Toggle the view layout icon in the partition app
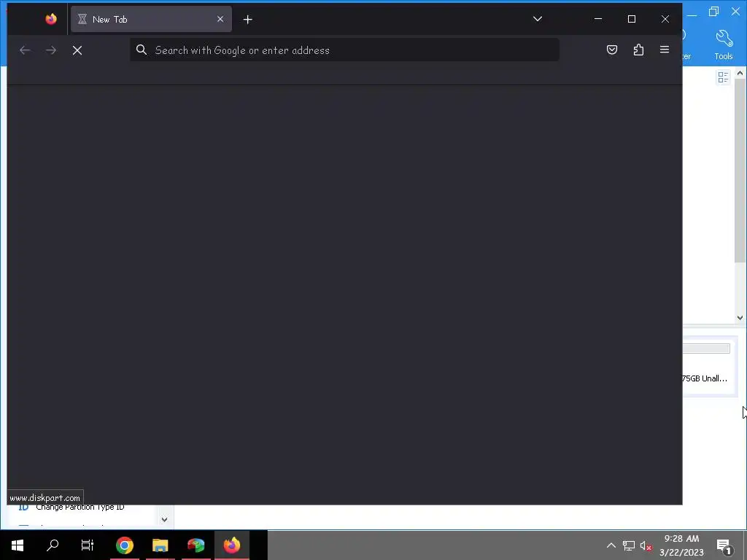747x560 pixels. (x=723, y=77)
